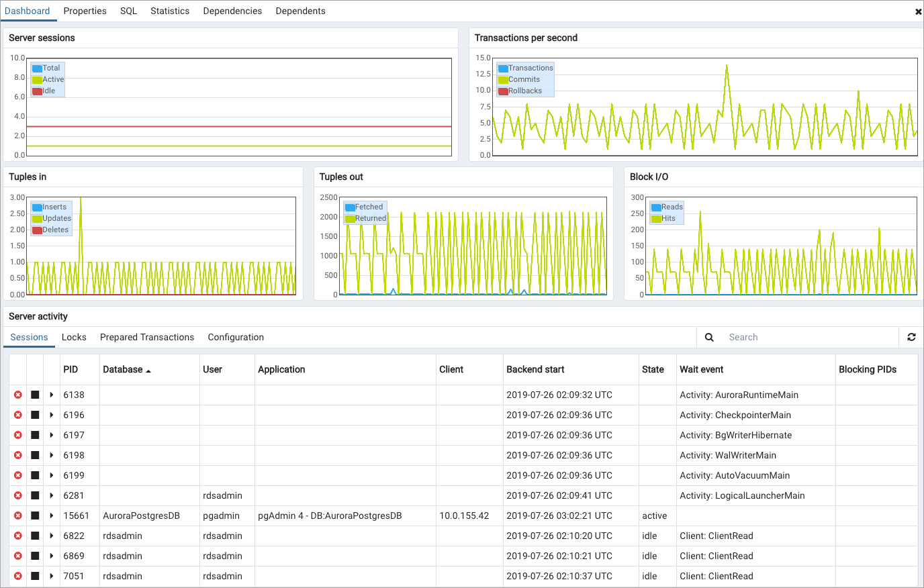Switch to the Dependencies tab

232,11
